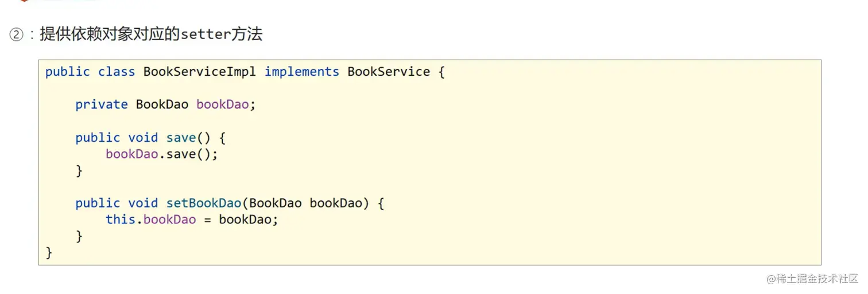This screenshot has height=294, width=868.
Task: Click the closing brace of setBookDao method
Action: pyautogui.click(x=79, y=236)
